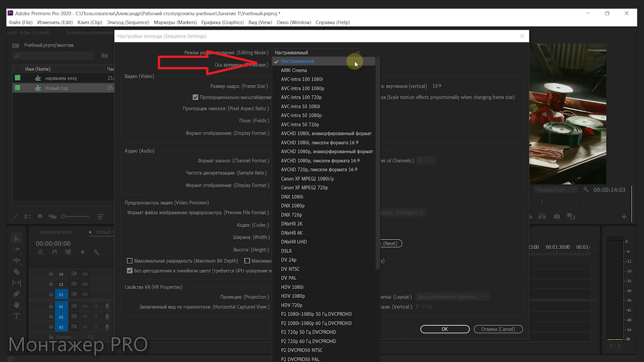The width and height of the screenshot is (644, 362).
Task: Click the Reset button
Action: pos(390,243)
